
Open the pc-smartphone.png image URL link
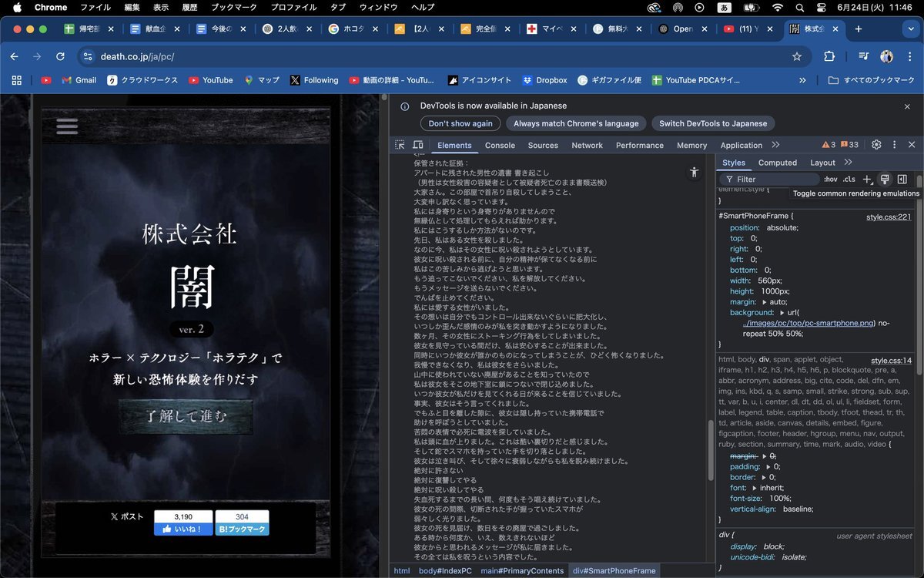pos(808,324)
